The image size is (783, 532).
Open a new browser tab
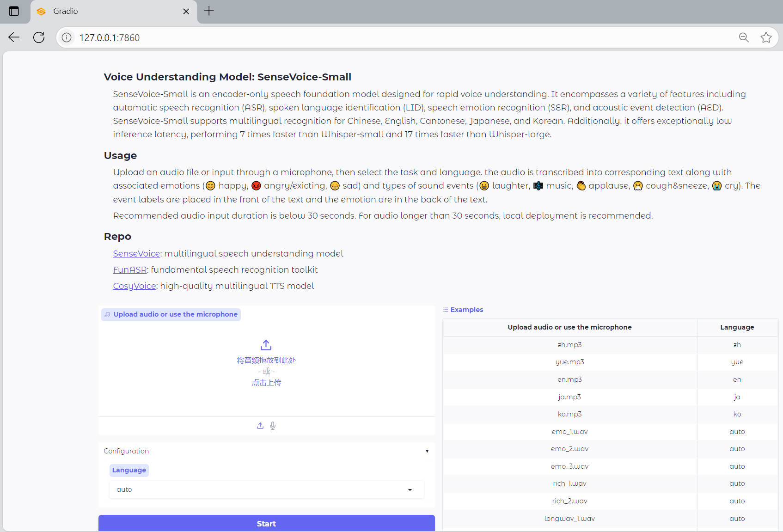209,11
